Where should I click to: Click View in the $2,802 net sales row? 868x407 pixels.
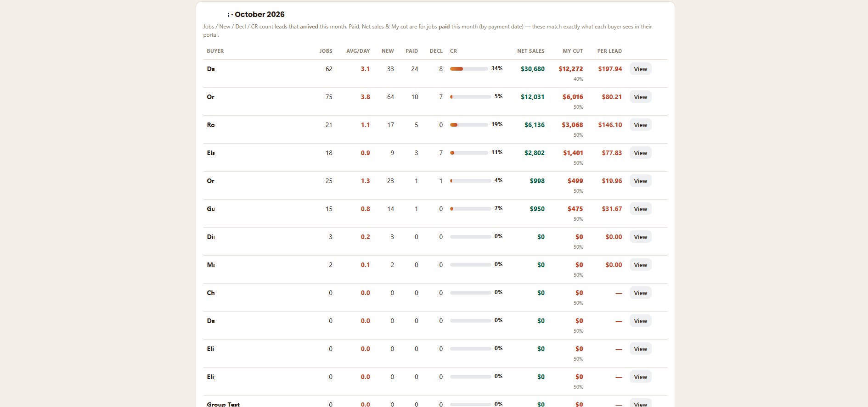640,153
